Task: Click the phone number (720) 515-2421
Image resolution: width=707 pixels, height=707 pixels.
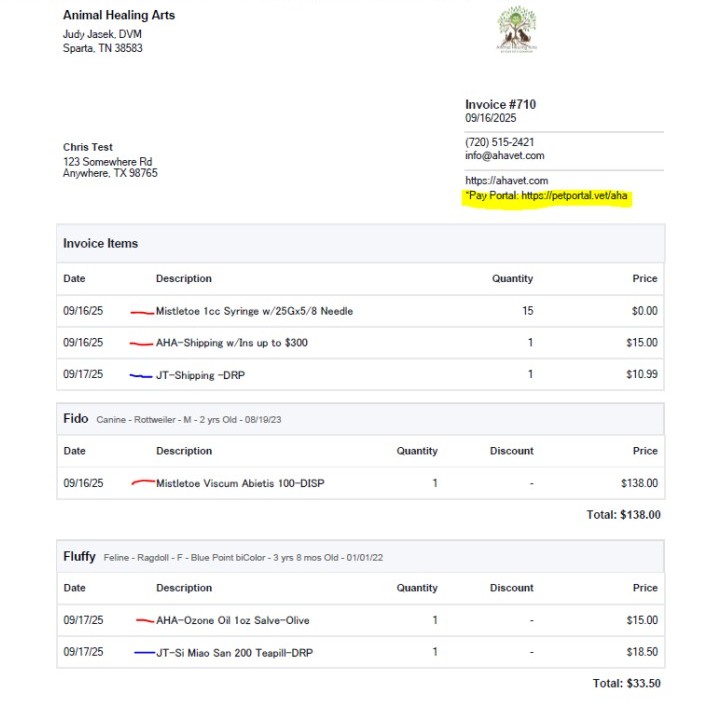Action: (499, 142)
